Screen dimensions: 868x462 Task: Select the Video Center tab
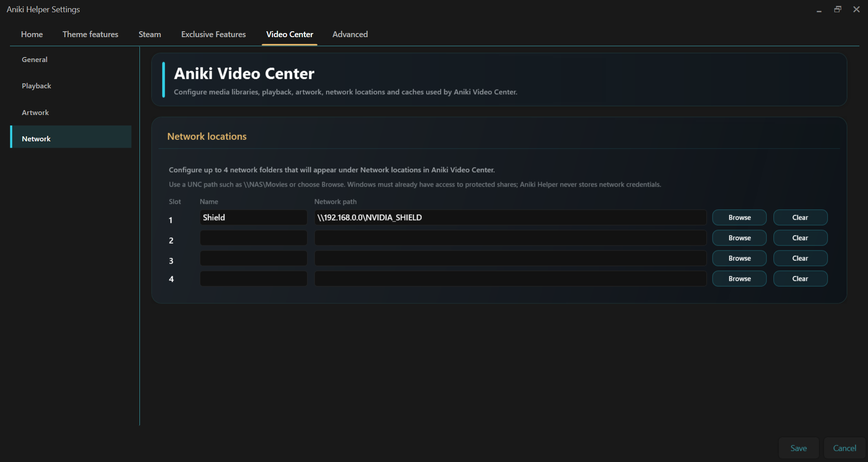tap(289, 34)
